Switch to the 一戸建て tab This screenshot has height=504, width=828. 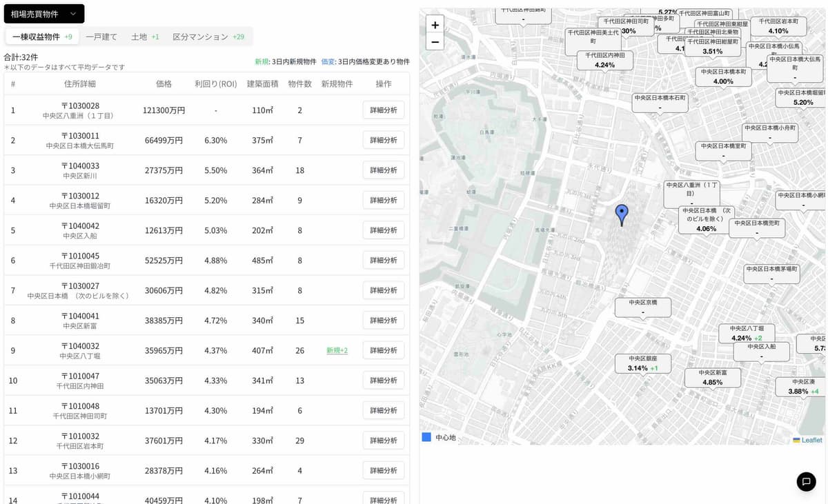pos(101,37)
